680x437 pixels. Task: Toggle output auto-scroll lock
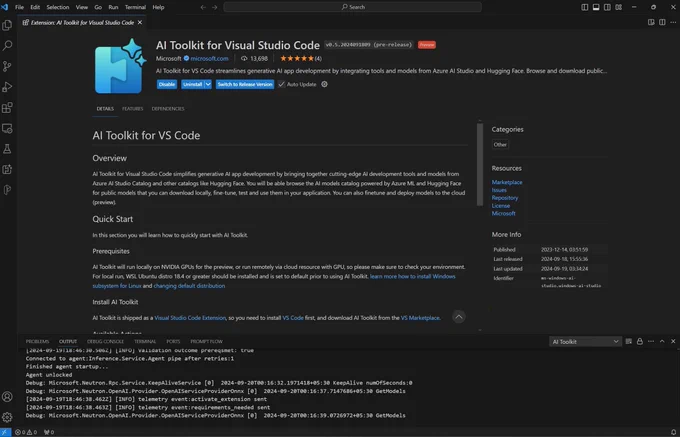point(640,342)
